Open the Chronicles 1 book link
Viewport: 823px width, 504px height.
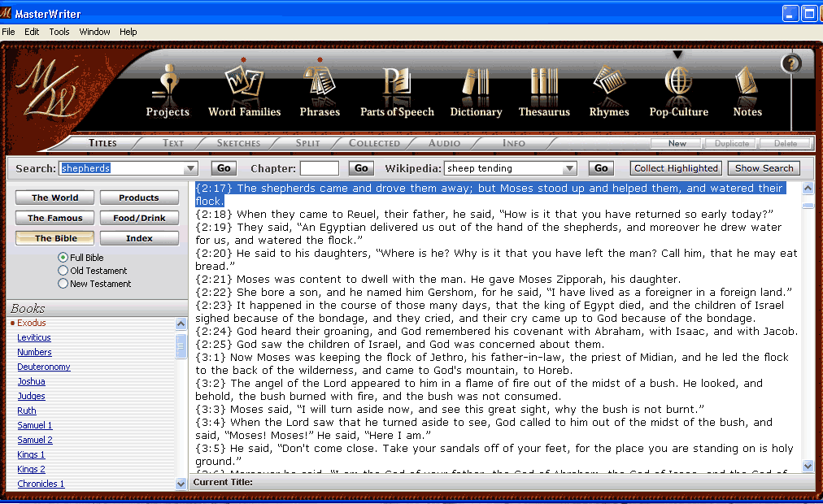click(41, 484)
